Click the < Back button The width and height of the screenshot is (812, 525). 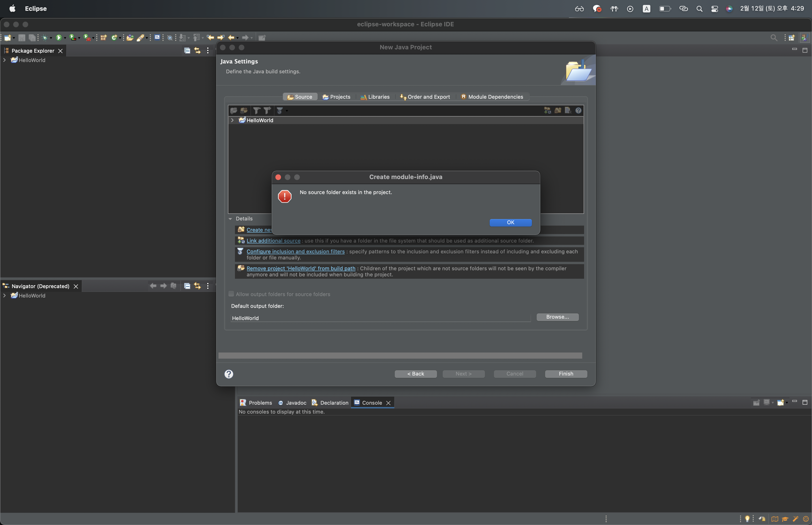(415, 374)
